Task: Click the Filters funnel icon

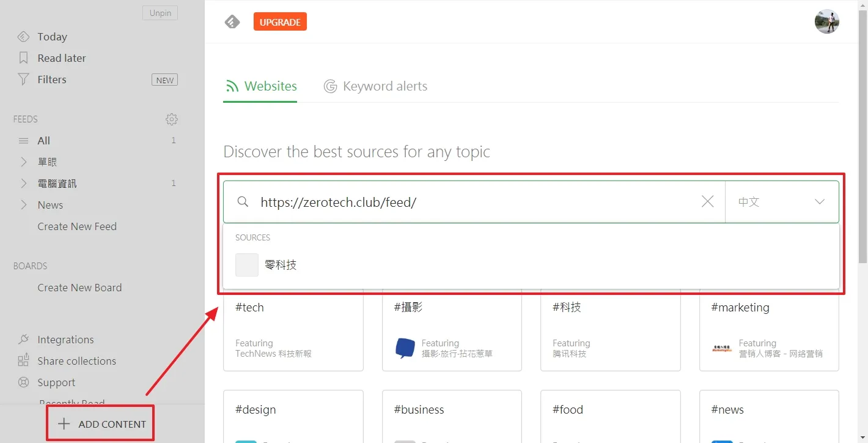Action: [23, 80]
